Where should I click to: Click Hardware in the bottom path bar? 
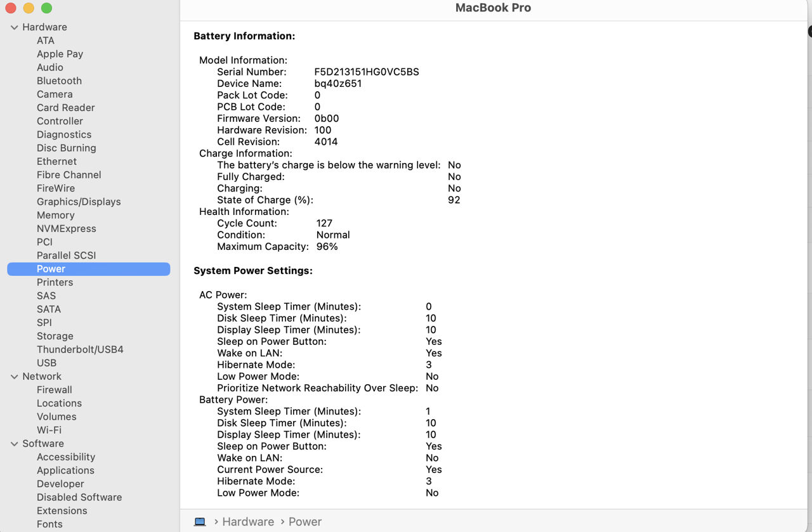[x=248, y=522]
